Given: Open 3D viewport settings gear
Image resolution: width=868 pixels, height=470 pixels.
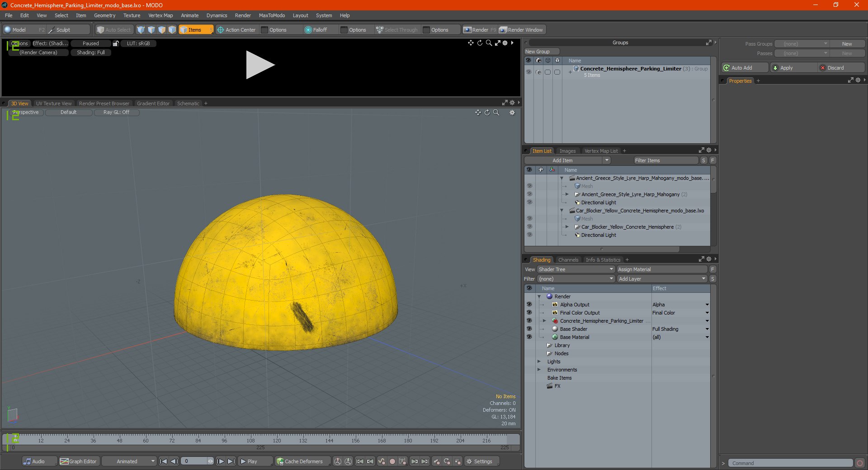Looking at the screenshot, I should (512, 113).
